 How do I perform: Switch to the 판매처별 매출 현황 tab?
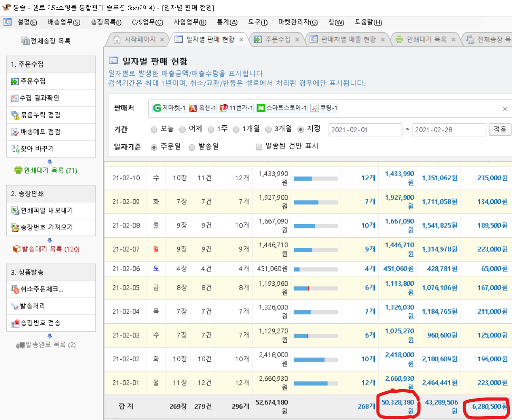pyautogui.click(x=348, y=39)
